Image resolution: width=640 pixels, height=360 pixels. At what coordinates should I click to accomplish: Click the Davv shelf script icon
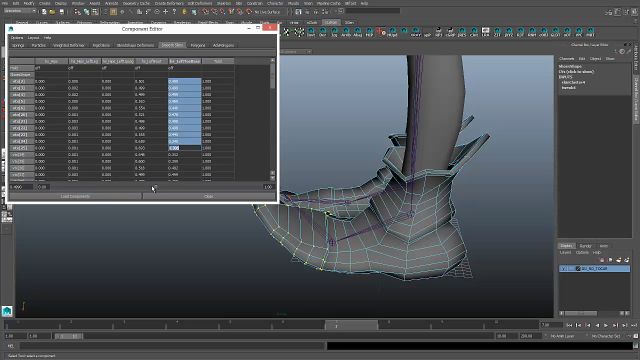311,32
